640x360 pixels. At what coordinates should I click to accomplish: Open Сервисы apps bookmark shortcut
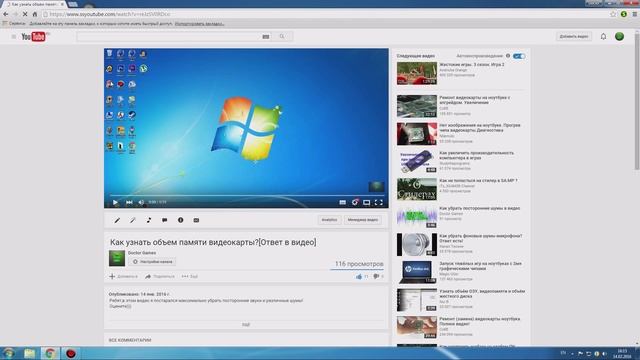14,24
